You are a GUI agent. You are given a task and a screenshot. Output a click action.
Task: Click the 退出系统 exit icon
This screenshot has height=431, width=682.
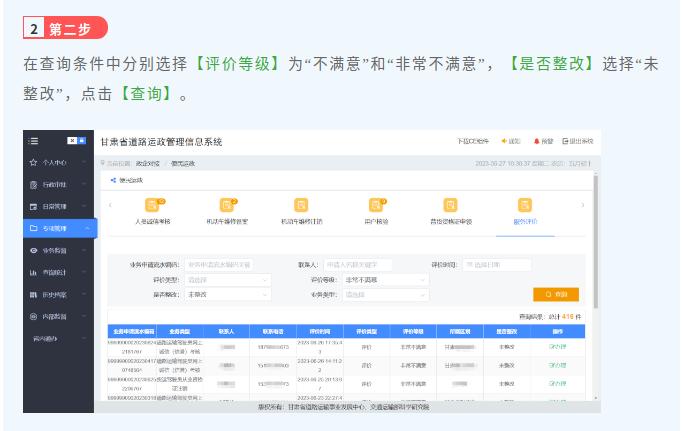pos(565,141)
